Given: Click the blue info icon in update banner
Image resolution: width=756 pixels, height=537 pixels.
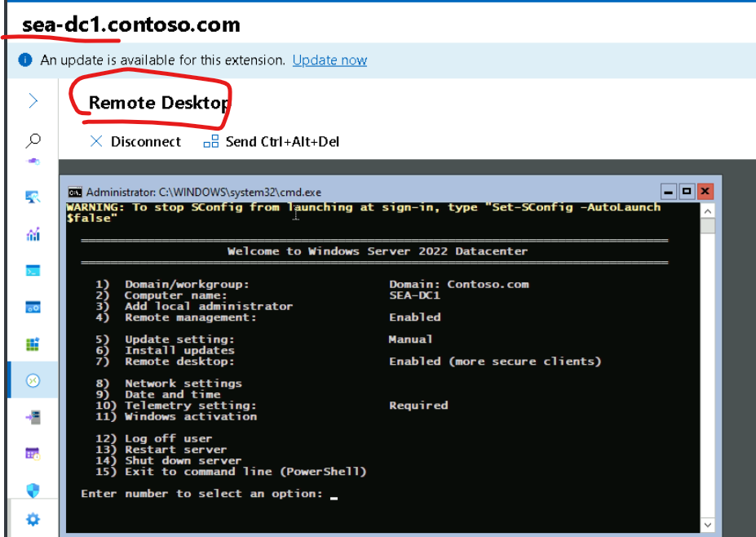Looking at the screenshot, I should pyautogui.click(x=25, y=60).
